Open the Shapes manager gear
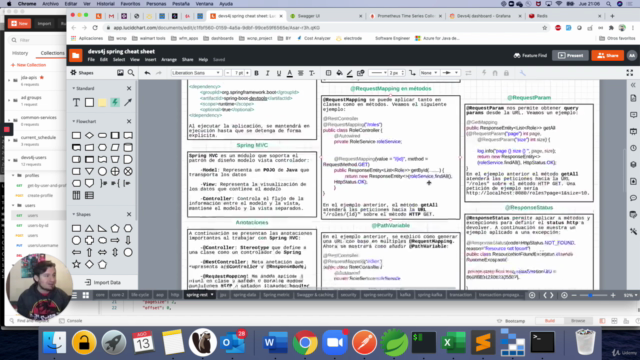Viewport: 640px width, 360px height. pyautogui.click(x=73, y=73)
